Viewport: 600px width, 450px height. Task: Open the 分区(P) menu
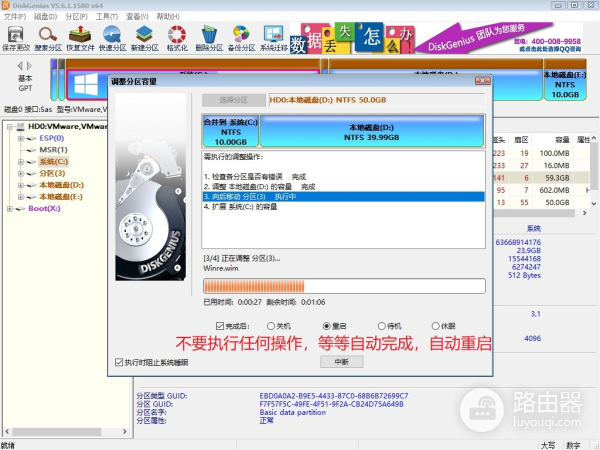pyautogui.click(x=76, y=16)
